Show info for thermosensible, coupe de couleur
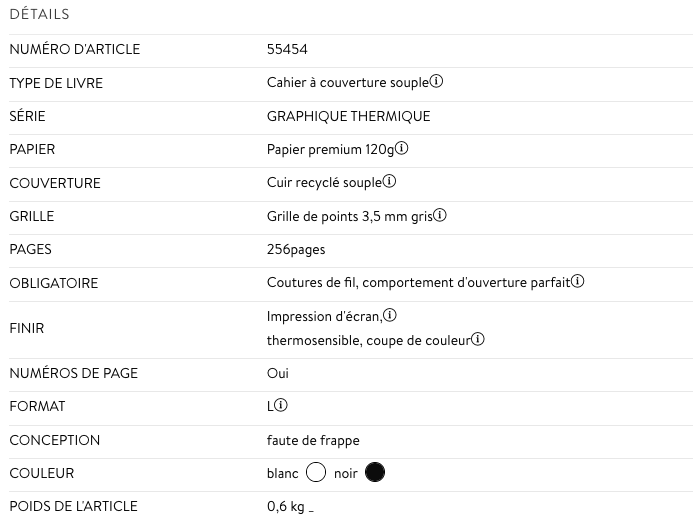The image size is (693, 532). coord(478,340)
